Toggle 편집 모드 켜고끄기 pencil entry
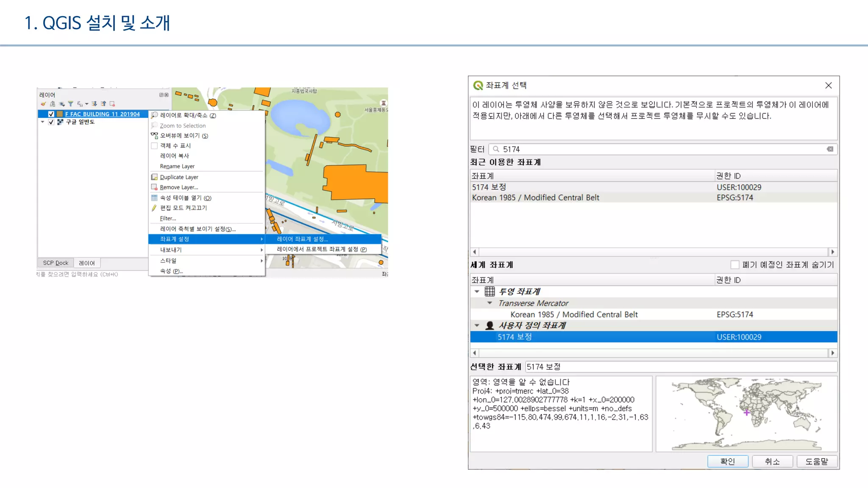 coord(207,208)
